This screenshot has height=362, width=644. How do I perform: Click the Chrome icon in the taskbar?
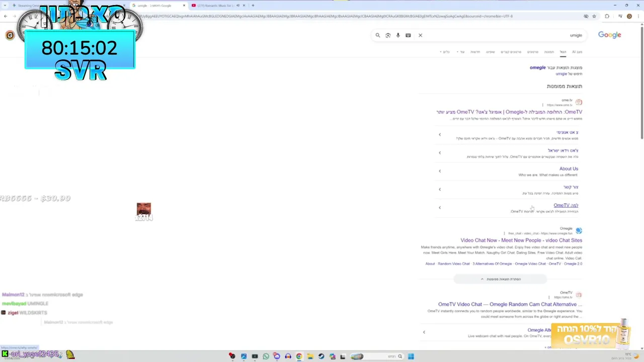click(x=299, y=356)
